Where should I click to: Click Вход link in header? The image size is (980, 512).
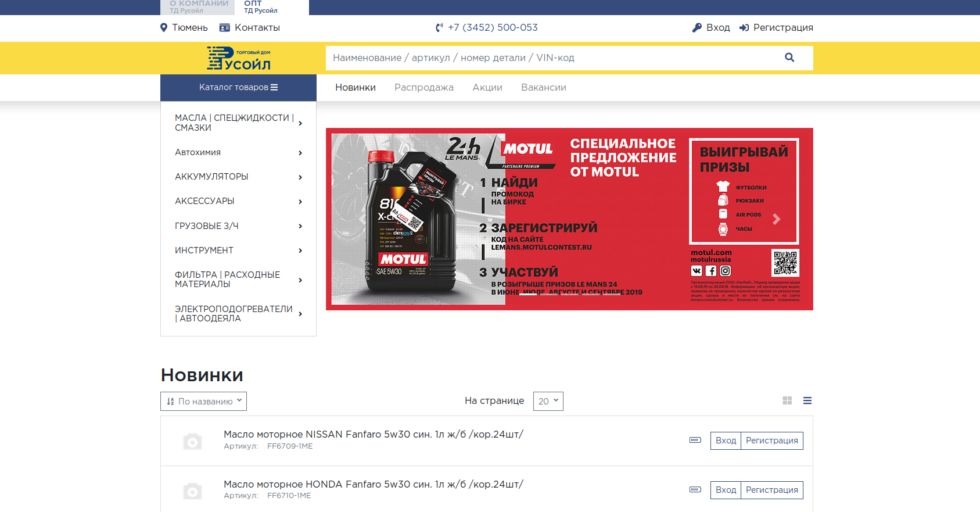[x=718, y=27]
